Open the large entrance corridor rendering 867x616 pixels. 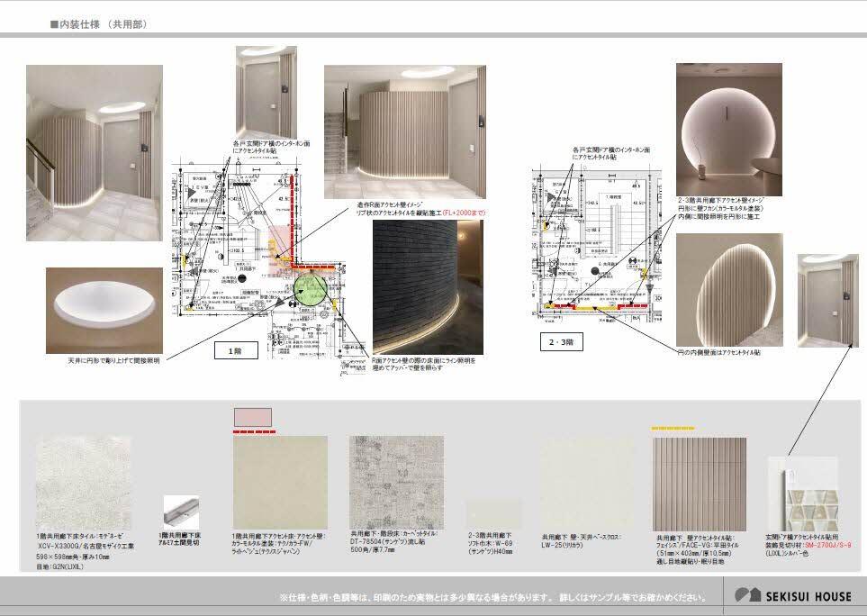[95, 153]
